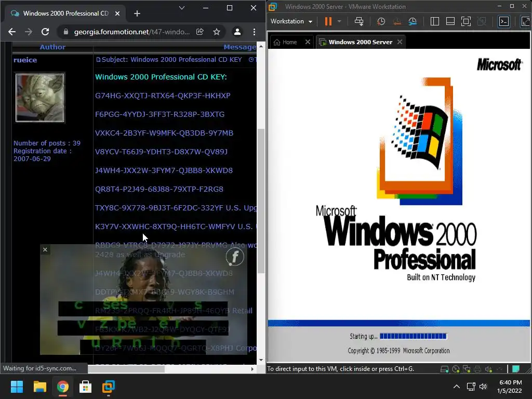Open File Explorer from the taskbar
Viewport: 532px width, 399px height.
pos(39,387)
